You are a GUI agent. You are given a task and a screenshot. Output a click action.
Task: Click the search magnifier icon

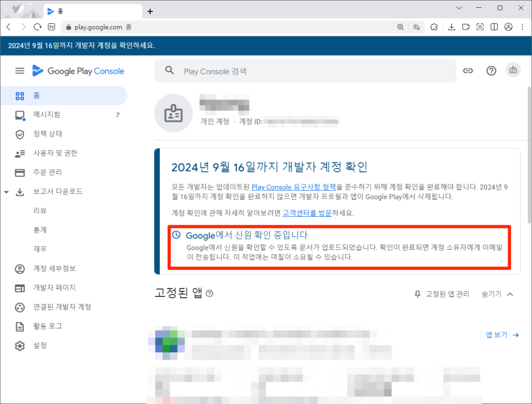click(x=169, y=71)
